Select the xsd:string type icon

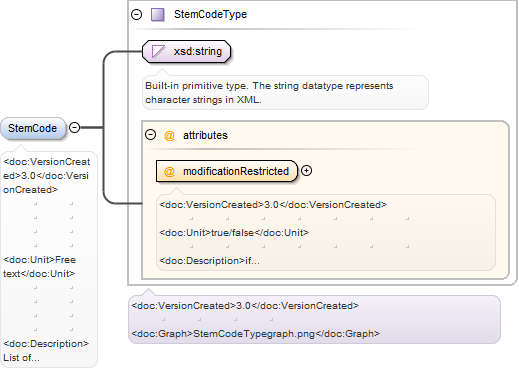click(159, 52)
